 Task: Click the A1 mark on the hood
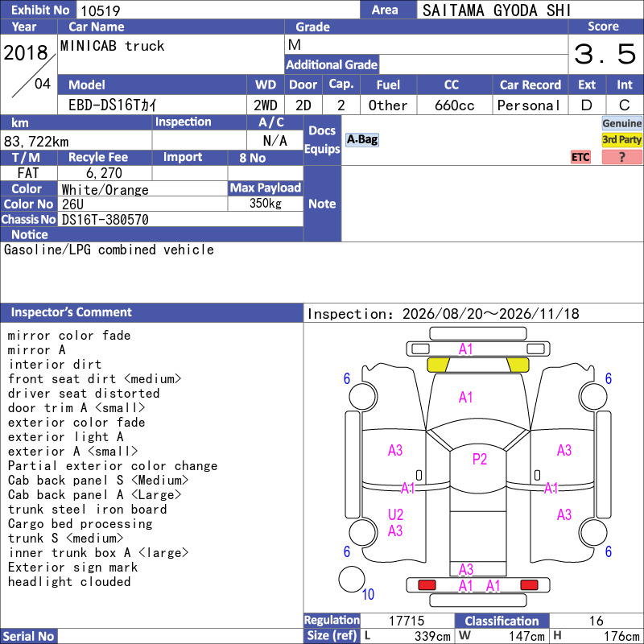[466, 397]
